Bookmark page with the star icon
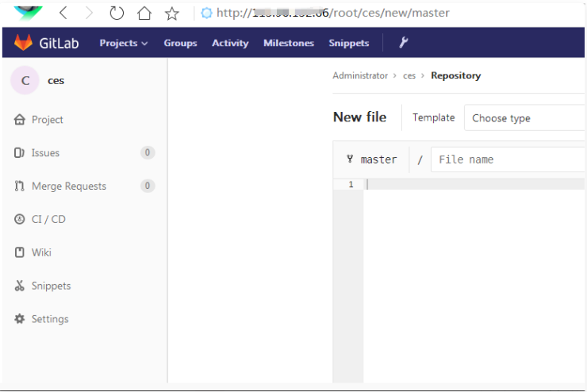The width and height of the screenshot is (587, 392). 171,13
